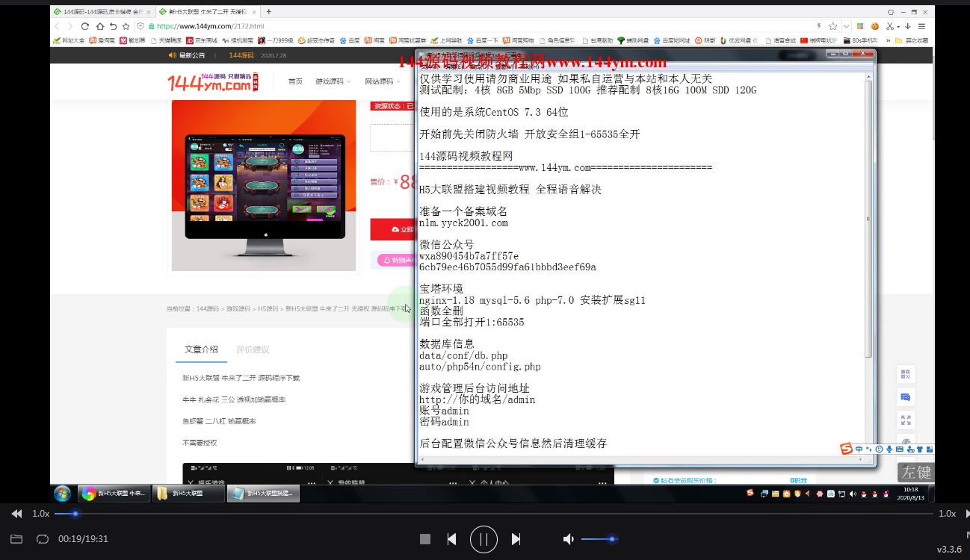Mute the player volume speaker icon
Image resolution: width=970 pixels, height=560 pixels.
pos(569,539)
